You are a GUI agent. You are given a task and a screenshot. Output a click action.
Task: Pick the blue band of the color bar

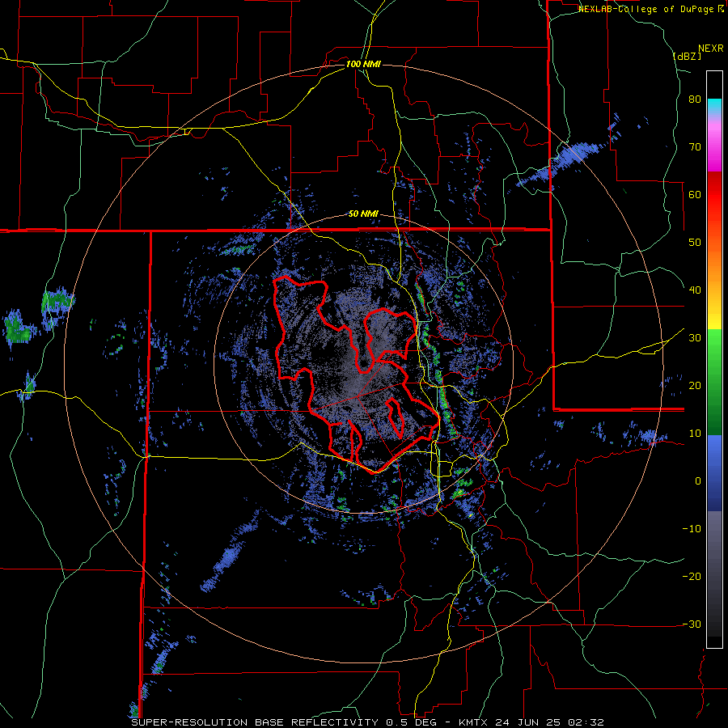714,473
